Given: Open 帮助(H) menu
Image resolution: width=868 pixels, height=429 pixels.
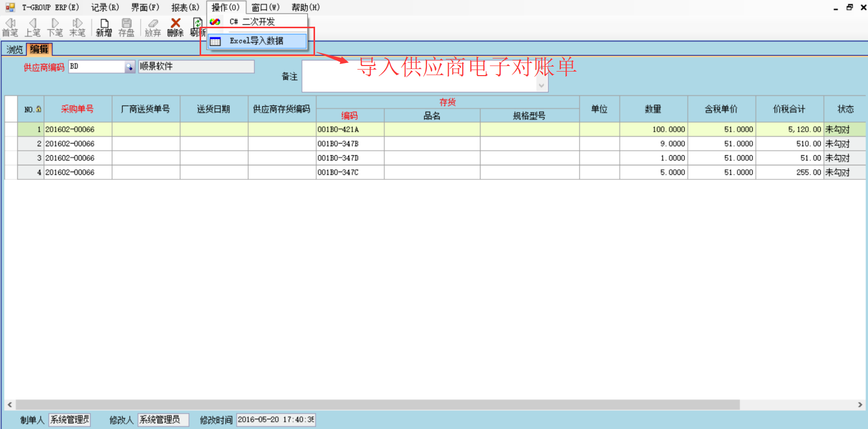Looking at the screenshot, I should tap(305, 7).
